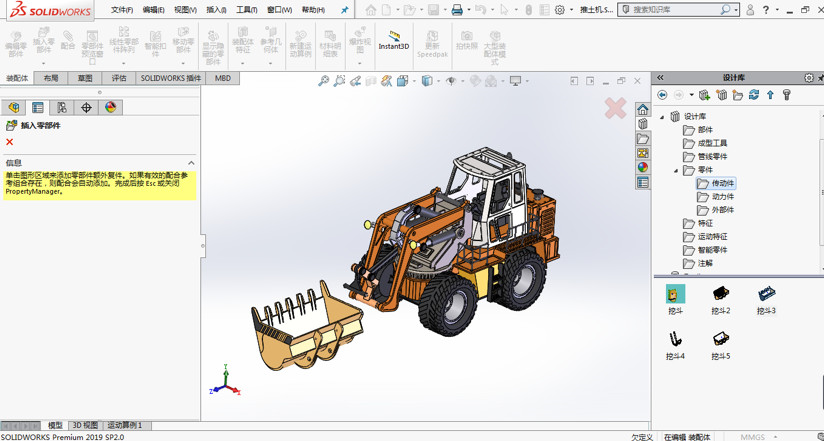This screenshot has width=824, height=441.
Task: Click the Zoom to Fit magnifier icon
Action: [x=324, y=81]
